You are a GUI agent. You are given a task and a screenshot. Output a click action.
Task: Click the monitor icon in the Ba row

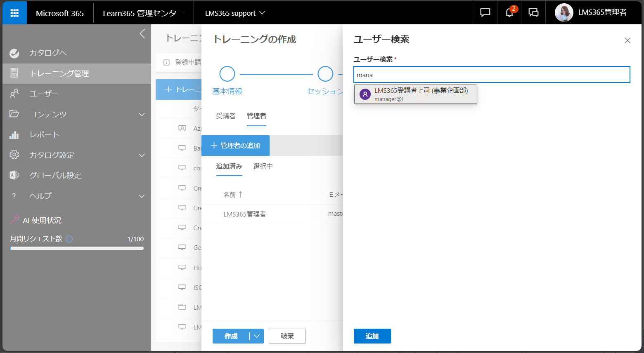click(x=182, y=148)
